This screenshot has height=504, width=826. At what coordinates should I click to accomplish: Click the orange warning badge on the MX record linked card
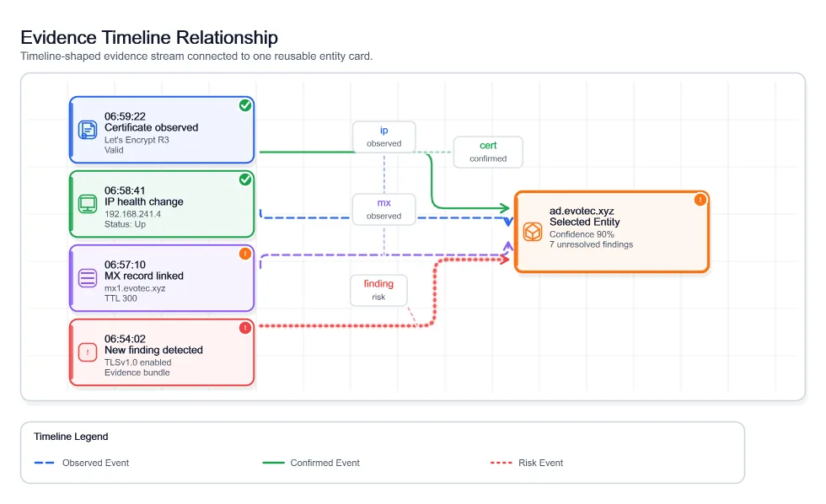[245, 254]
